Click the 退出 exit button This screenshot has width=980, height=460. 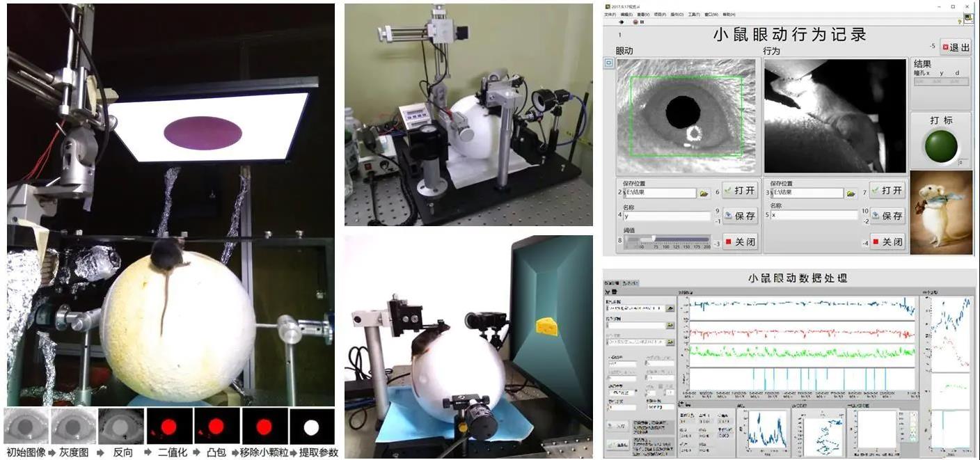[955, 47]
